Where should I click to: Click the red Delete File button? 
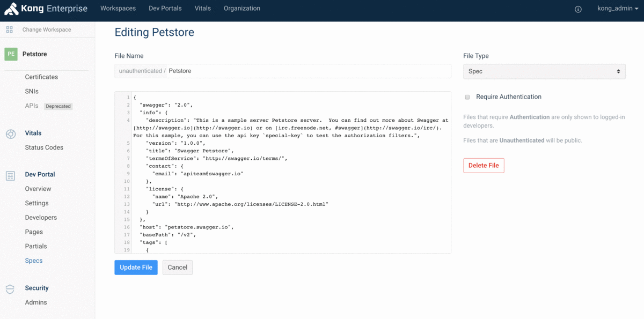[484, 166]
